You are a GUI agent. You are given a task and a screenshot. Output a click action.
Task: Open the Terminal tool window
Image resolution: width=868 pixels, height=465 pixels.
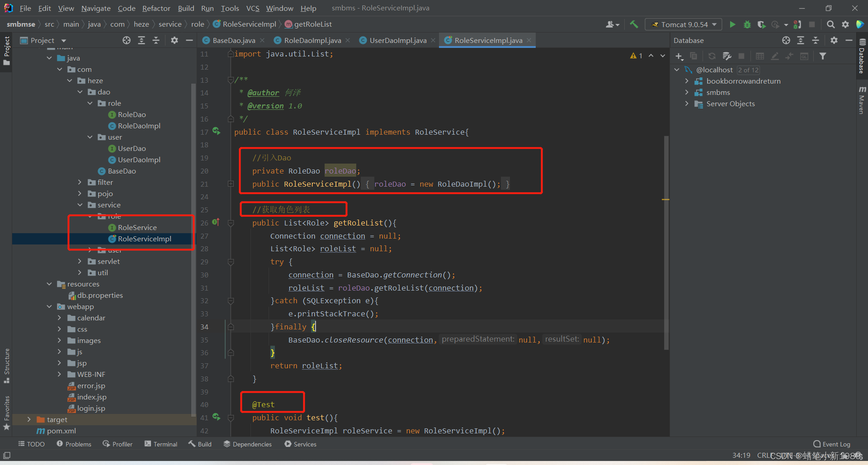[x=161, y=444]
